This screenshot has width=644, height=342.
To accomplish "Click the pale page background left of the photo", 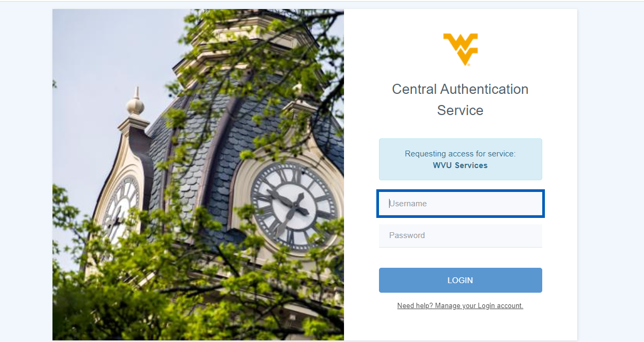I will point(27,175).
